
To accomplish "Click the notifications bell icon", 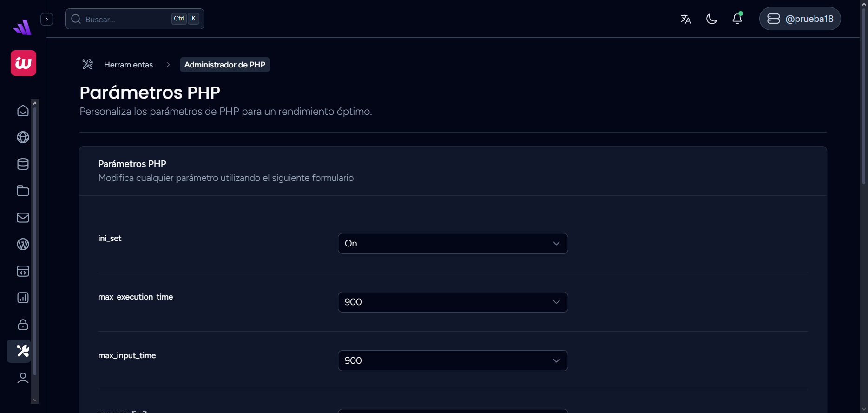I will click(x=737, y=19).
